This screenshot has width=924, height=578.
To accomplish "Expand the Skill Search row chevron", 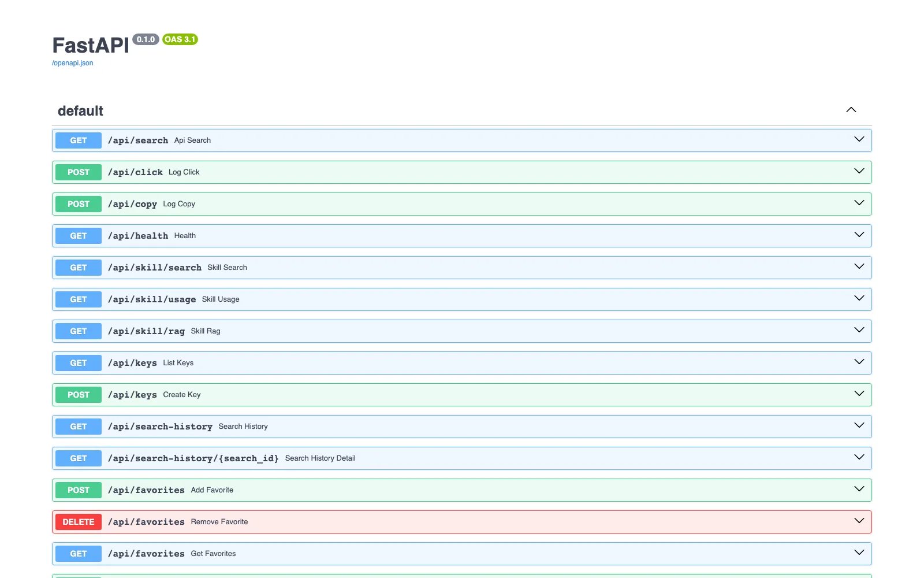I will [859, 266].
